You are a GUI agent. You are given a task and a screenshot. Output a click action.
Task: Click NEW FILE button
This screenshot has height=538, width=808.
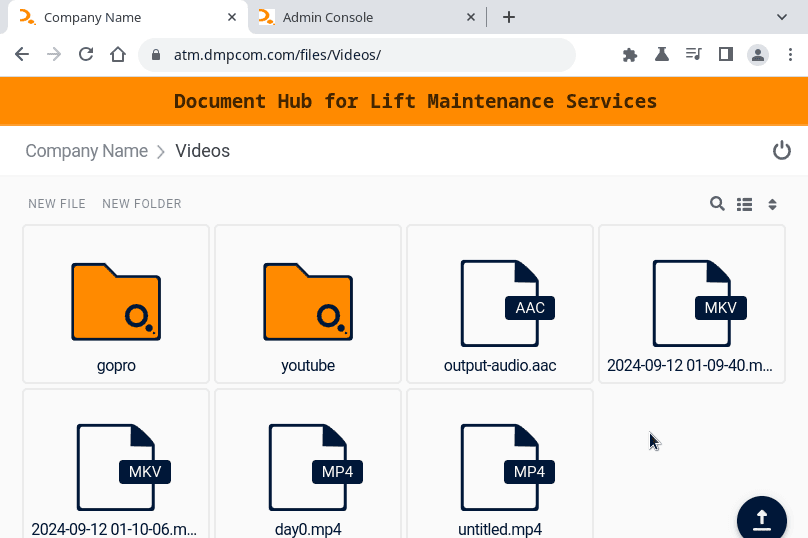point(57,204)
